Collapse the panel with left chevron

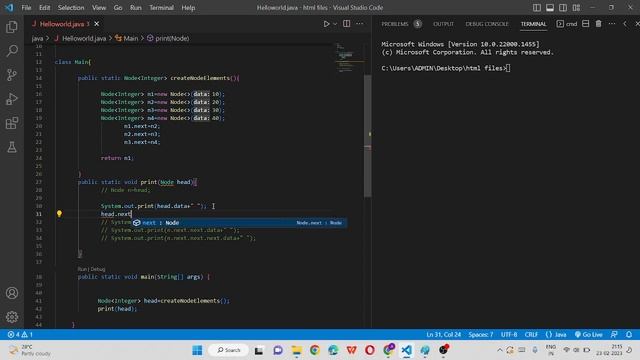[x=625, y=24]
